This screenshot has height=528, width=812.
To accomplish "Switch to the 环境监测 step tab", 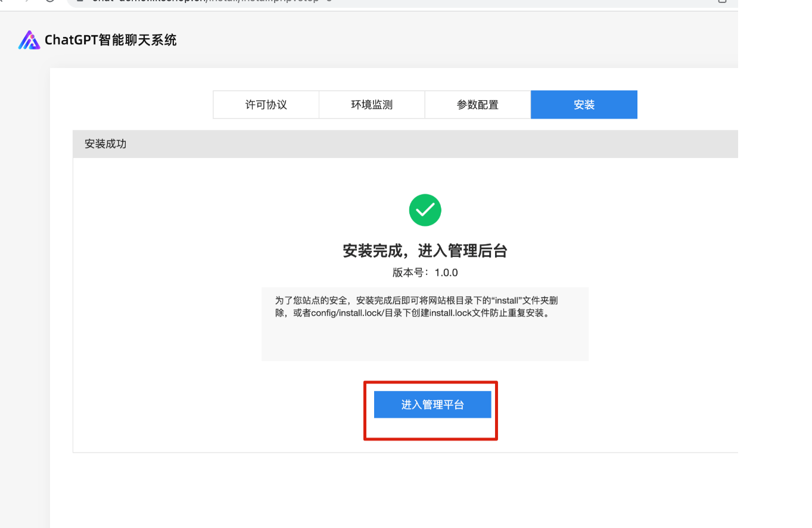I will click(372, 105).
